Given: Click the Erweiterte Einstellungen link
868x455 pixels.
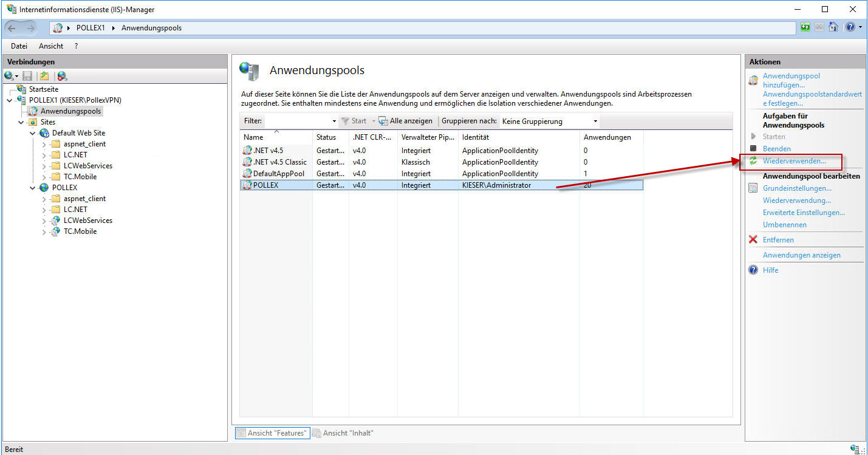Looking at the screenshot, I should click(x=804, y=213).
